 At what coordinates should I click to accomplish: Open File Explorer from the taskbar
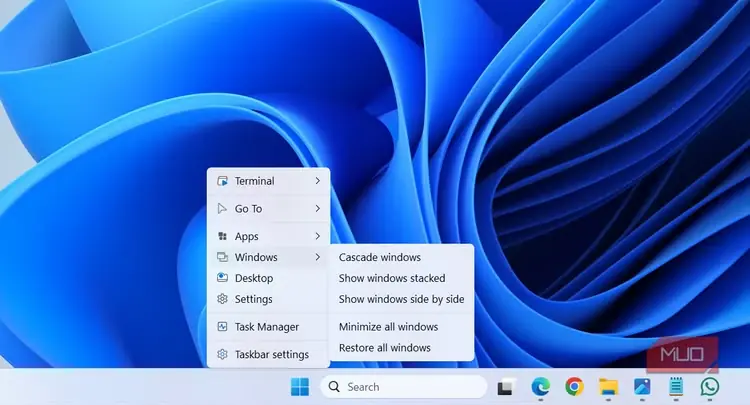click(608, 387)
